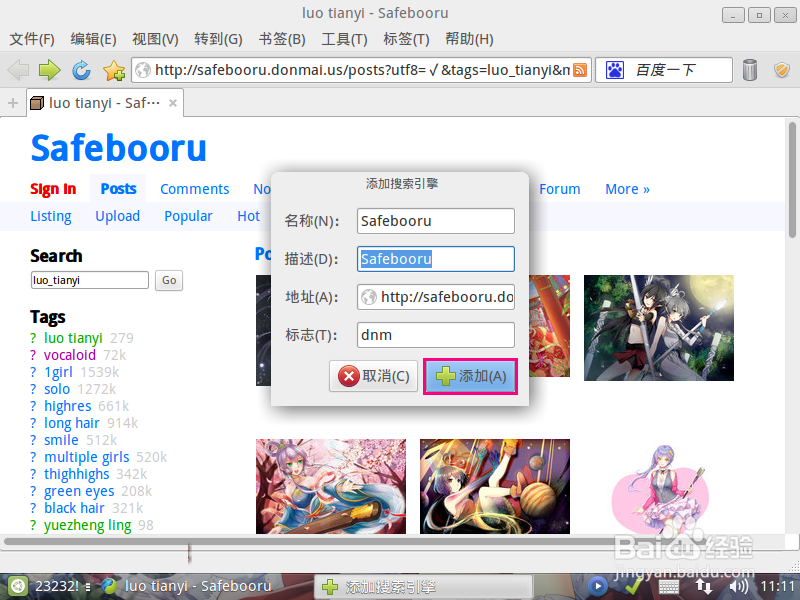
Task: Open 编辑(E) menu
Action: click(x=93, y=39)
